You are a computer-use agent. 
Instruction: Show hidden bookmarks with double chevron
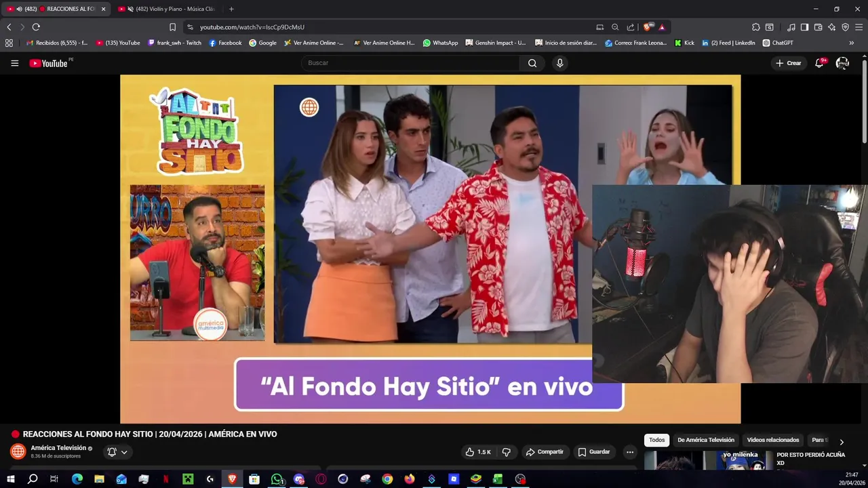(x=851, y=43)
